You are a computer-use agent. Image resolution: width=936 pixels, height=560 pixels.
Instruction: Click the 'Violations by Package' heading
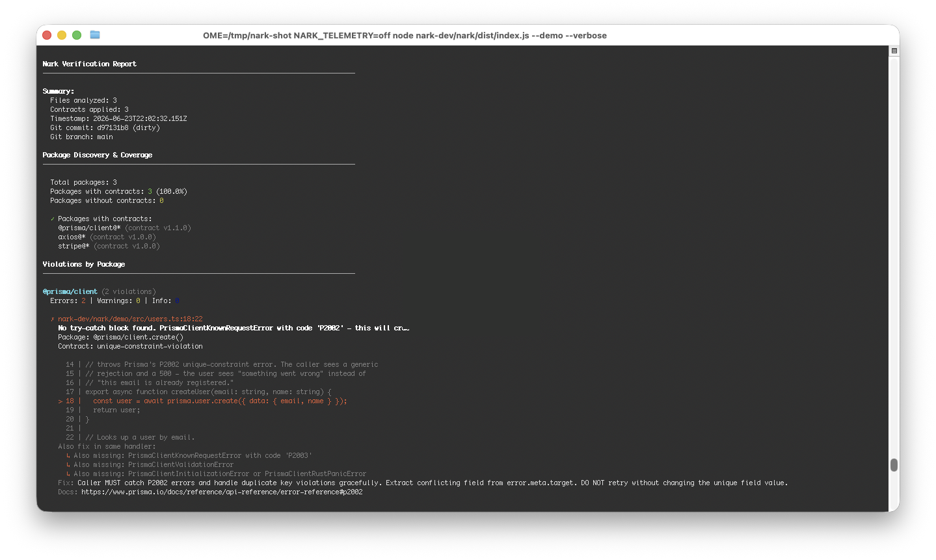tap(83, 264)
